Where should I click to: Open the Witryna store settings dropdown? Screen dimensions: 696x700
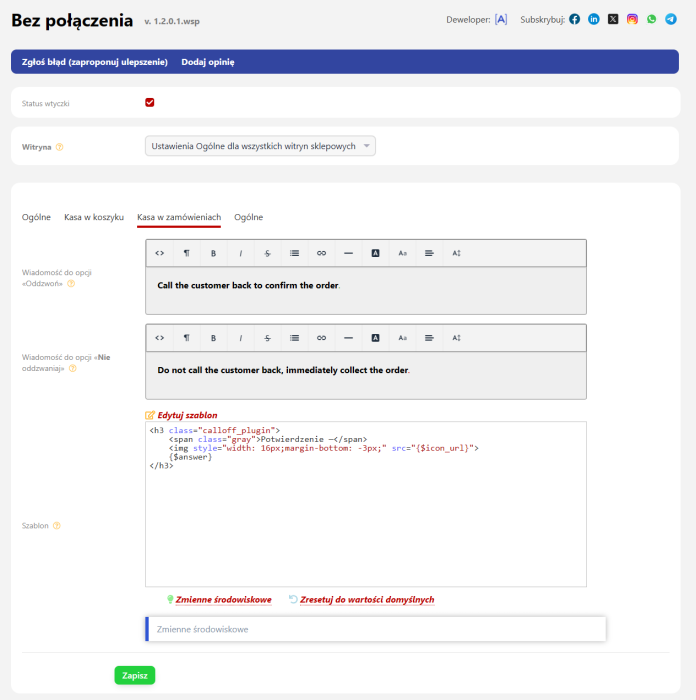260,146
